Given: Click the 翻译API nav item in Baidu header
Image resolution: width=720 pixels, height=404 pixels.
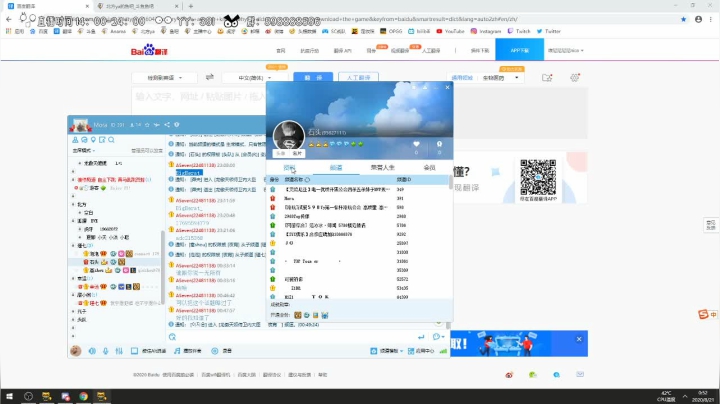Looking at the screenshot, I should (x=342, y=50).
